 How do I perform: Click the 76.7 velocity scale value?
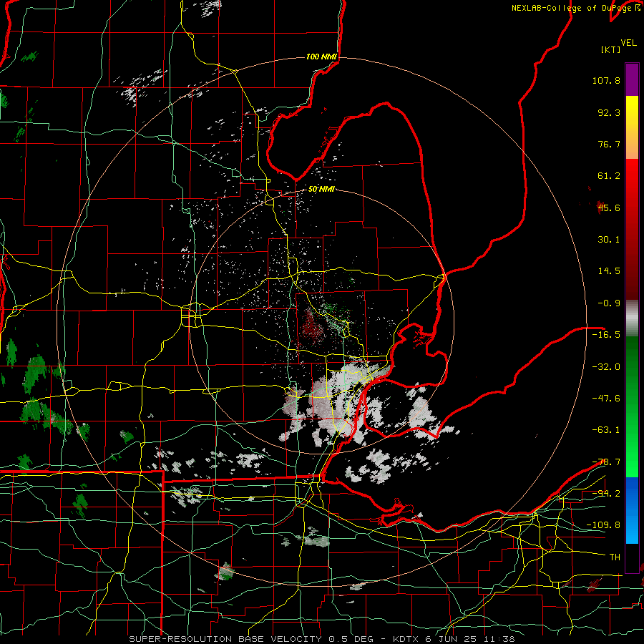(x=609, y=144)
